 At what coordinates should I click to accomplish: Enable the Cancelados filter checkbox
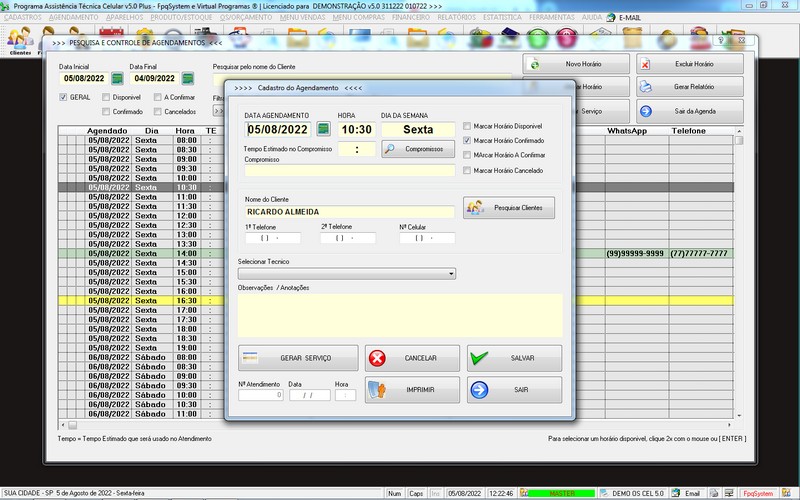pyautogui.click(x=158, y=111)
